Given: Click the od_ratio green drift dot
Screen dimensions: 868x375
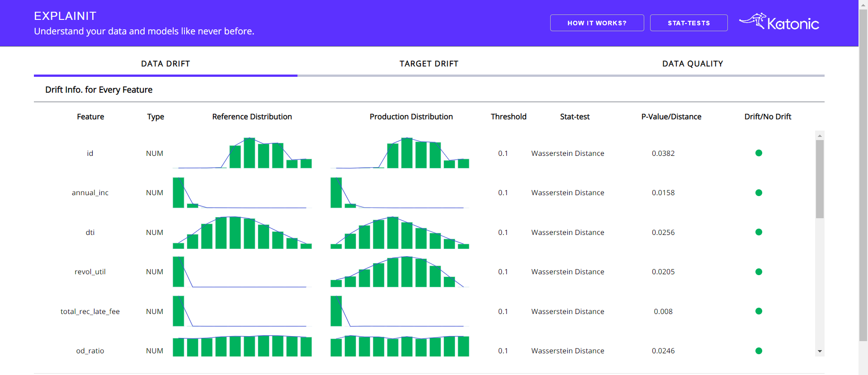Looking at the screenshot, I should [759, 351].
